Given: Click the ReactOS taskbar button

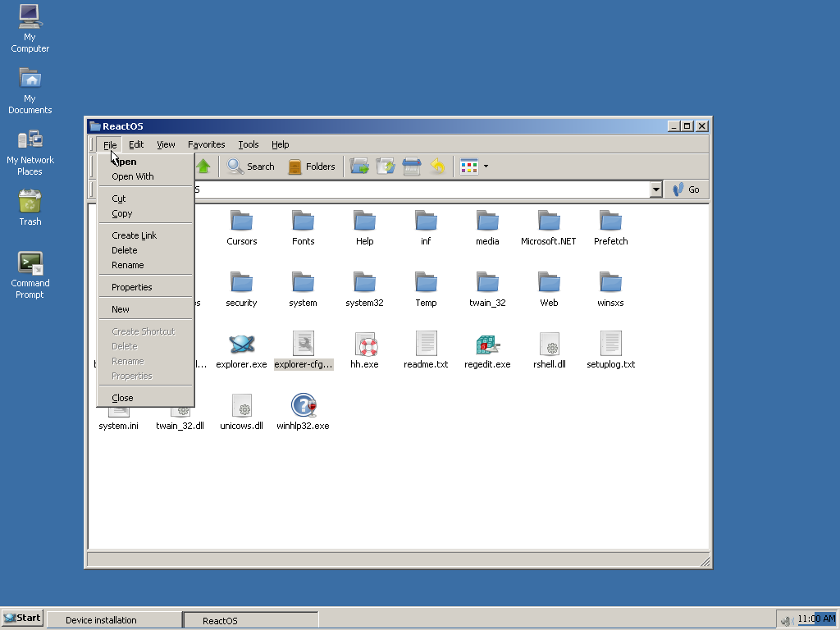Looking at the screenshot, I should [x=251, y=620].
